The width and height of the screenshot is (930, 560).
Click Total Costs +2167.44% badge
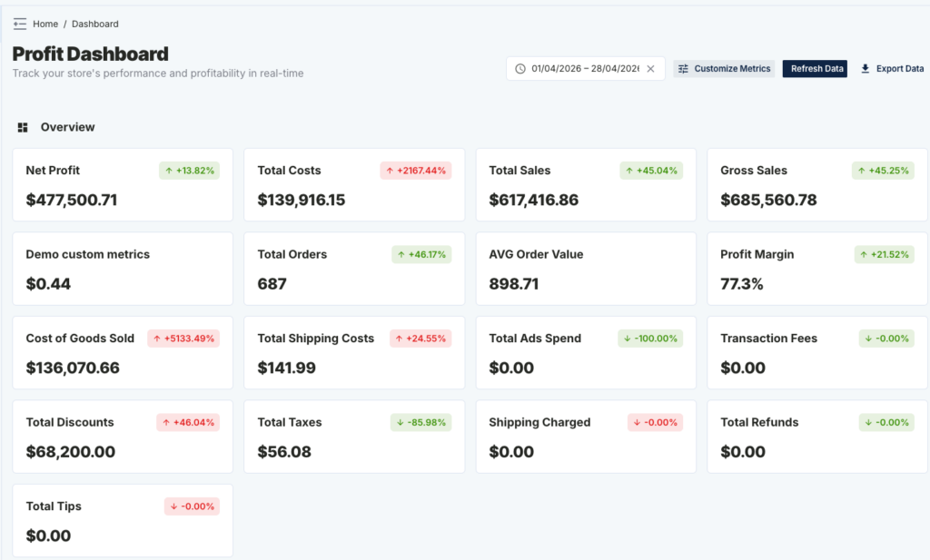click(x=416, y=171)
